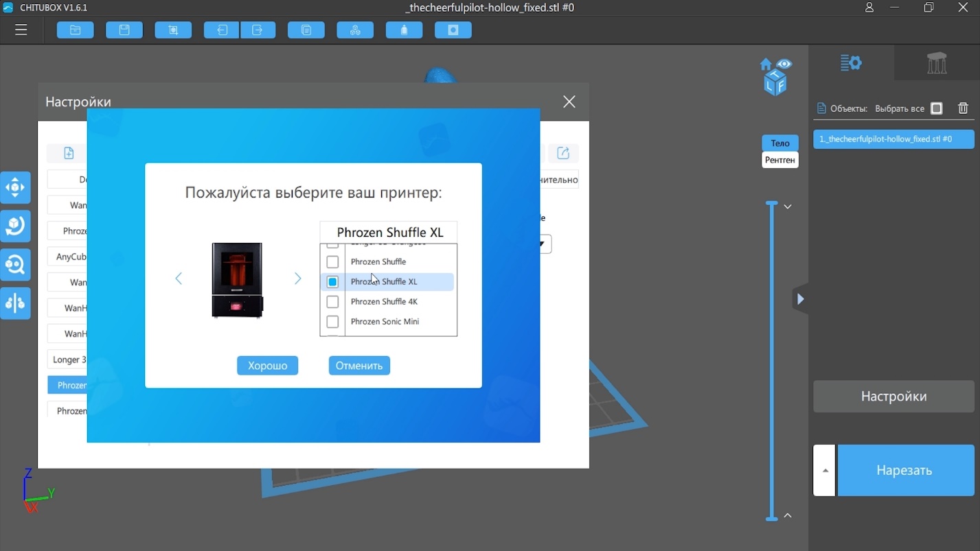Viewport: 980px width, 551px height.
Task: Expand slice options arrow beside Нарезать
Action: click(825, 471)
